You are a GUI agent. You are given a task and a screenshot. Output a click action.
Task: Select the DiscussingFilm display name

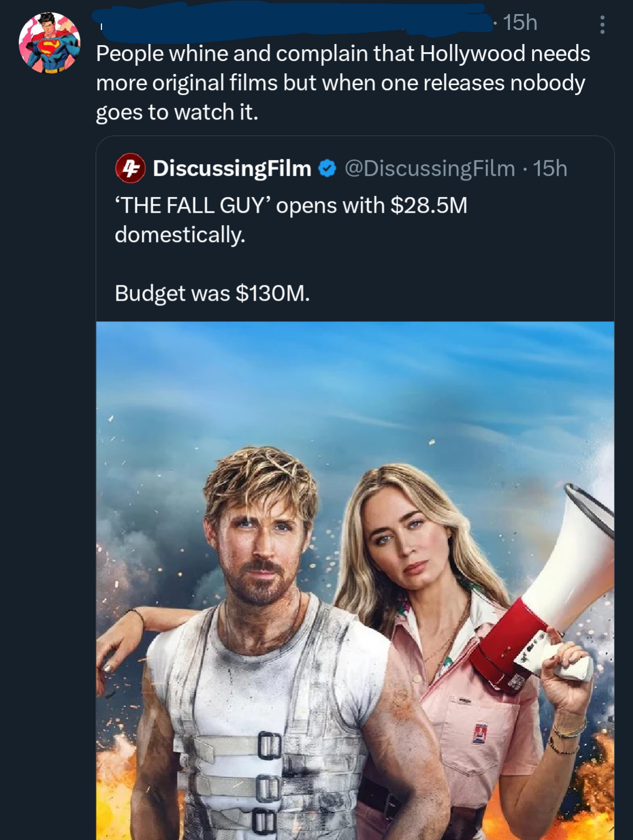pyautogui.click(x=231, y=169)
